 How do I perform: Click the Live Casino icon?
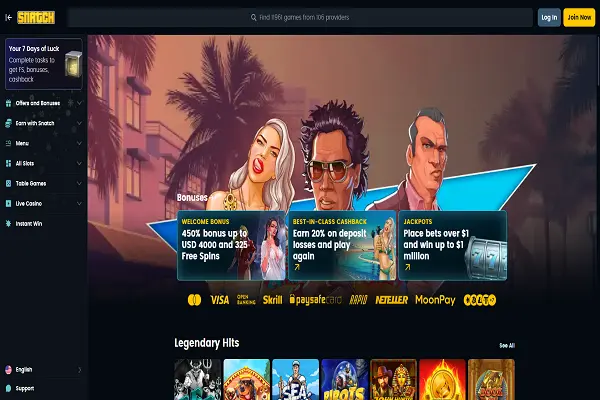point(8,204)
